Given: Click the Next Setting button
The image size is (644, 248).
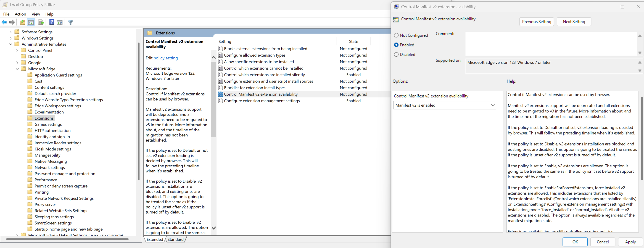Looking at the screenshot, I should tap(574, 22).
